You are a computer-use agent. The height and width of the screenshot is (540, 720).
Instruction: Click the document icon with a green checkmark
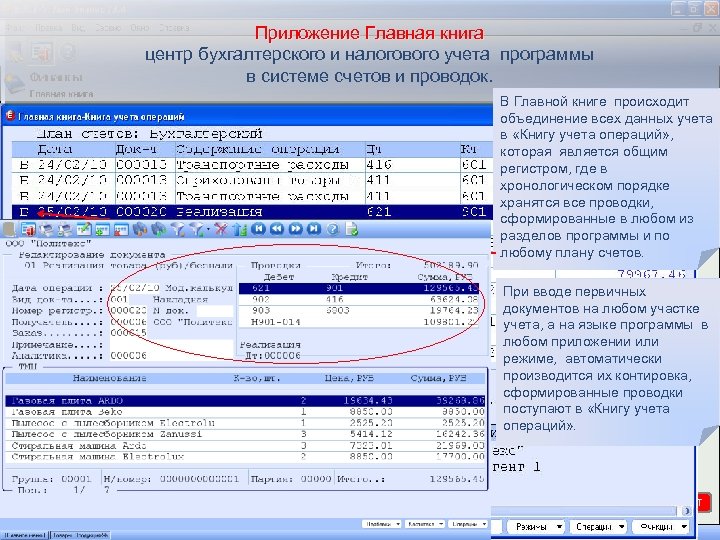352,229
